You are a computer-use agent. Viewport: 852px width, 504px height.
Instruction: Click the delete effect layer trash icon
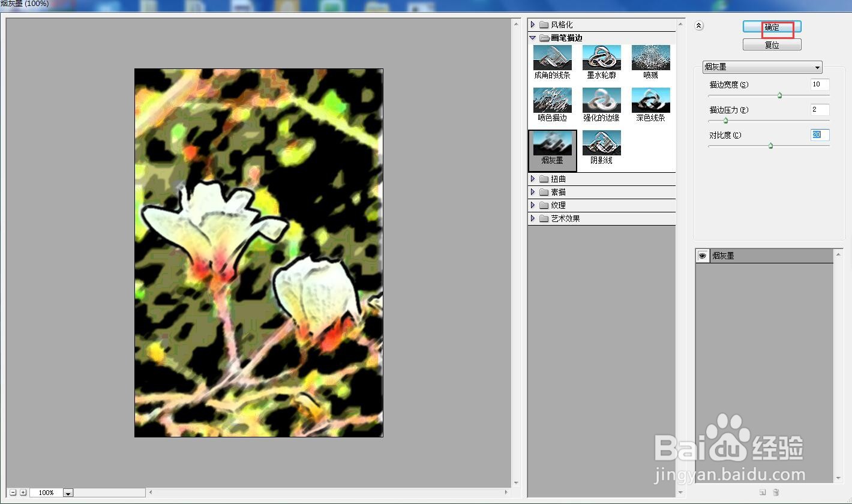click(776, 493)
